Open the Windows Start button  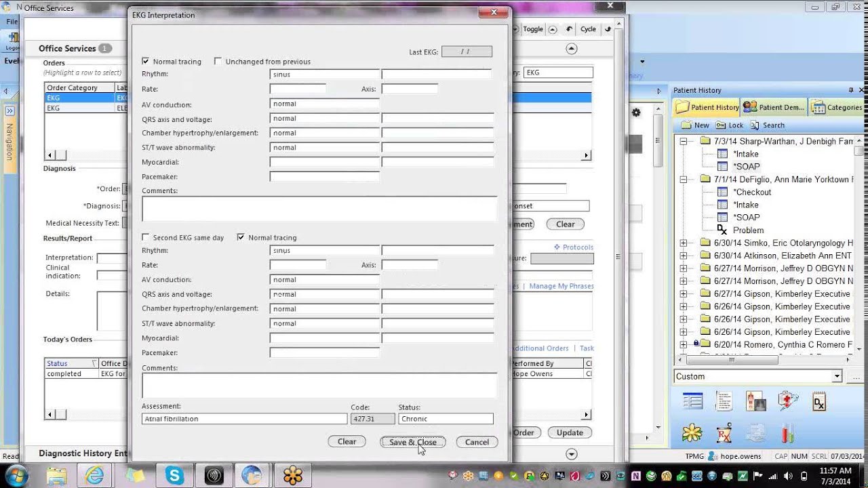click(16, 475)
